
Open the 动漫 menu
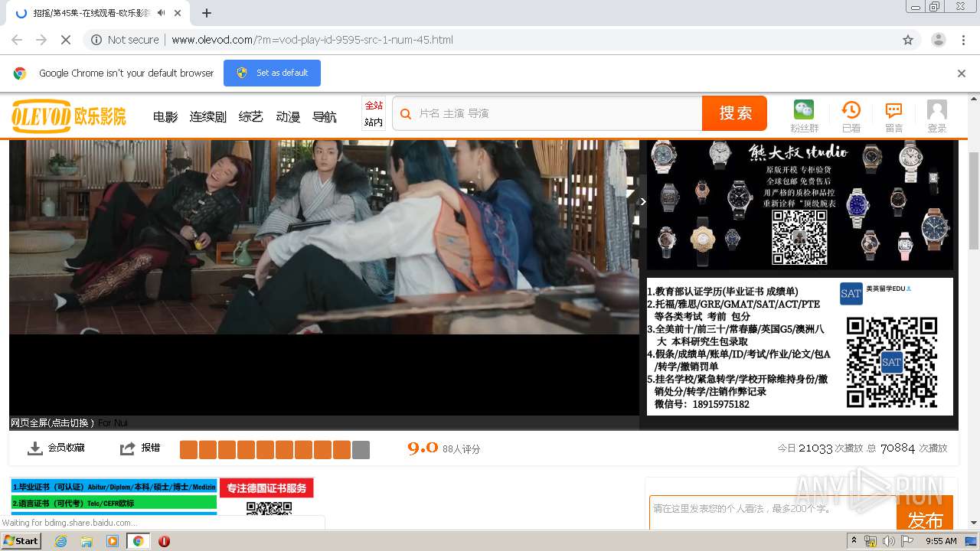tap(288, 117)
